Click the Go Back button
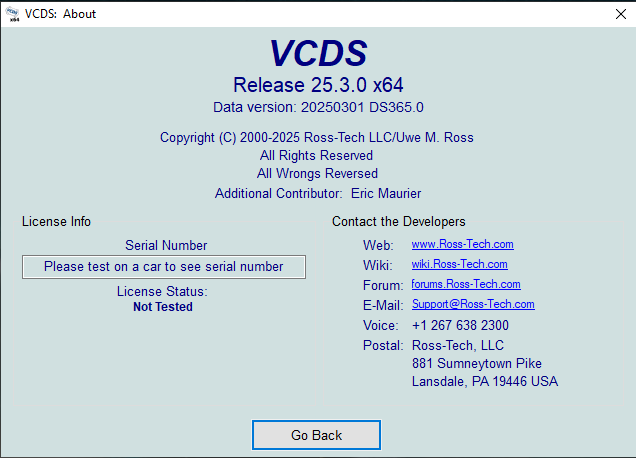 (316, 435)
